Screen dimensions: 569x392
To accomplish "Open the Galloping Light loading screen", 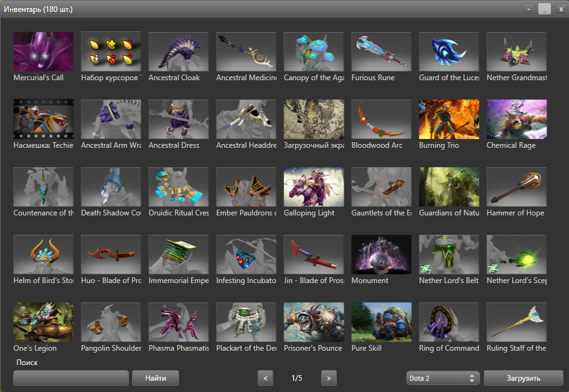I will pyautogui.click(x=314, y=187).
